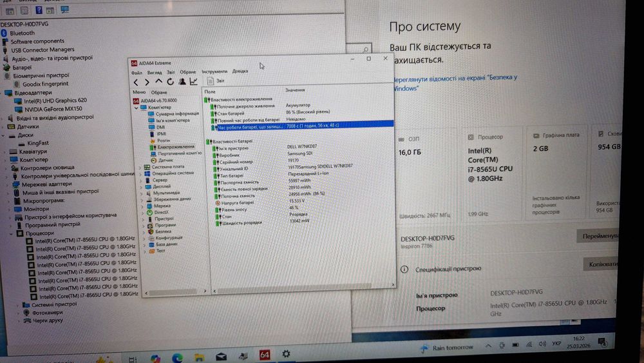Image resolution: width=644 pixels, height=363 pixels.
Task: Open Mail app from taskbar
Action: pyautogui.click(x=222, y=357)
